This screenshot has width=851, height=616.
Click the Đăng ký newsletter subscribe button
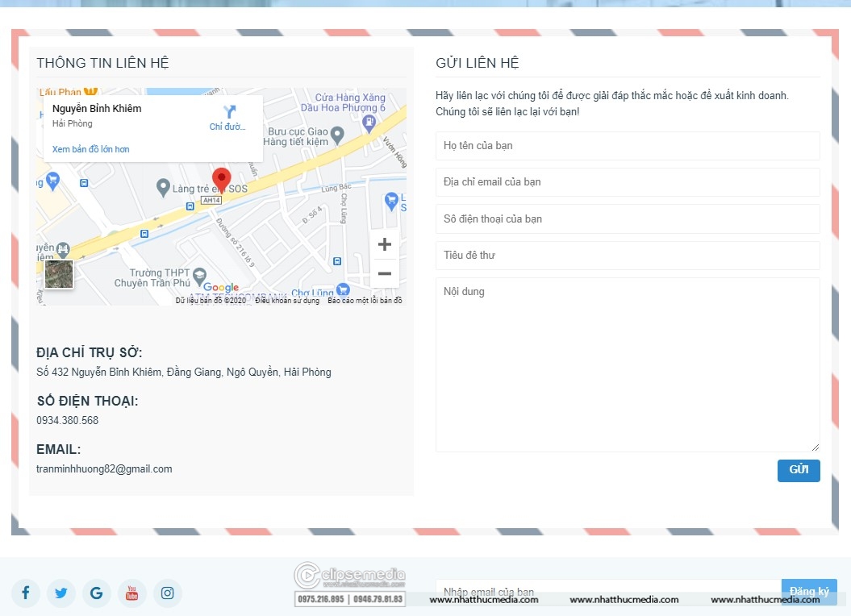tap(809, 591)
